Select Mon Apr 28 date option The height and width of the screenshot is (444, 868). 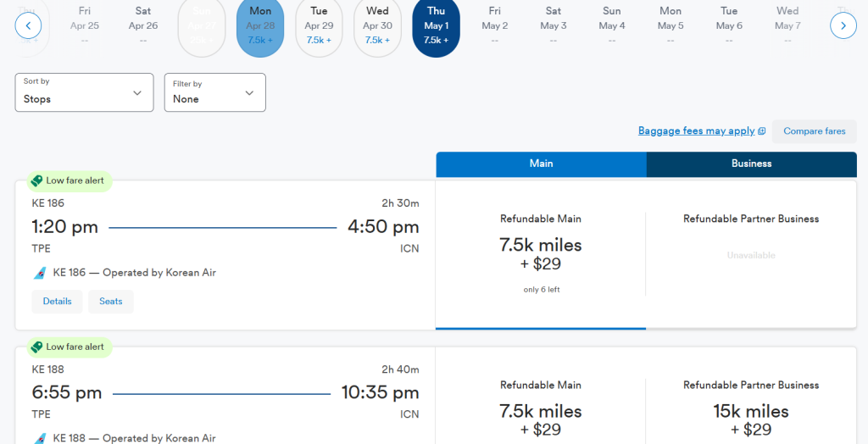tap(260, 27)
